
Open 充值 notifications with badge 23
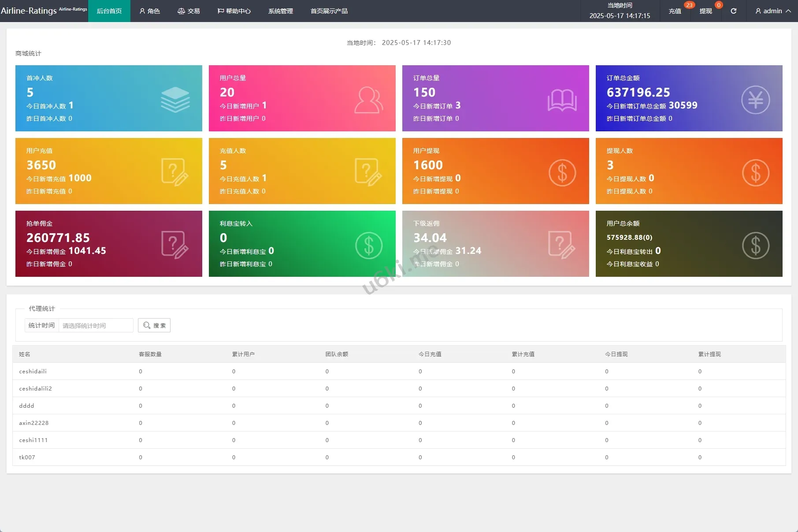pos(675,11)
